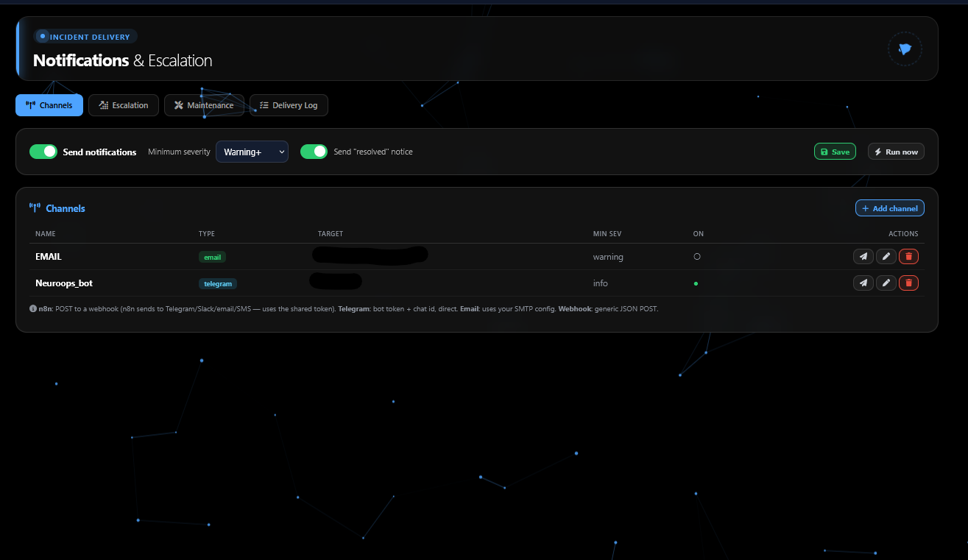Click the round logo icon in header
Viewport: 968px width, 560px height.
pyautogui.click(x=905, y=49)
